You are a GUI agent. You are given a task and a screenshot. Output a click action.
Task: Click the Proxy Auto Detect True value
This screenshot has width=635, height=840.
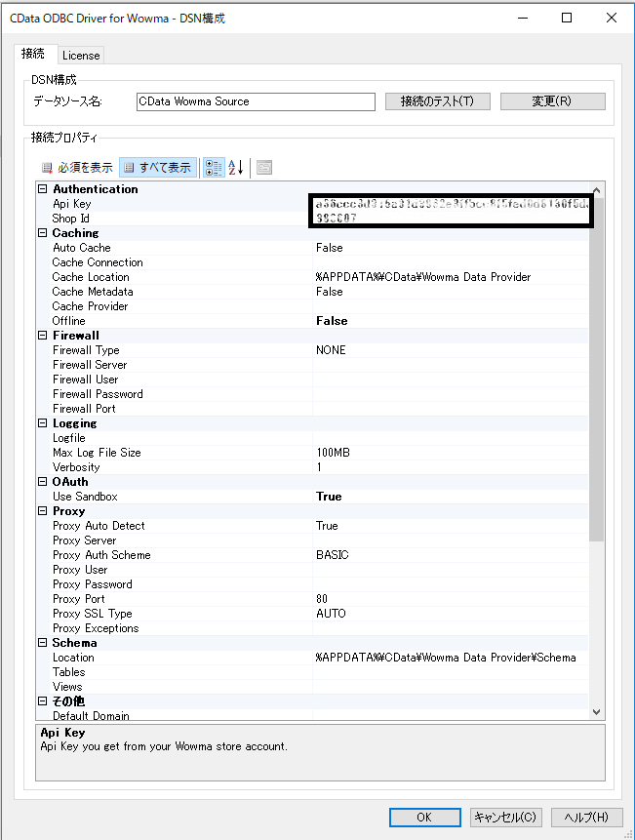coord(327,526)
